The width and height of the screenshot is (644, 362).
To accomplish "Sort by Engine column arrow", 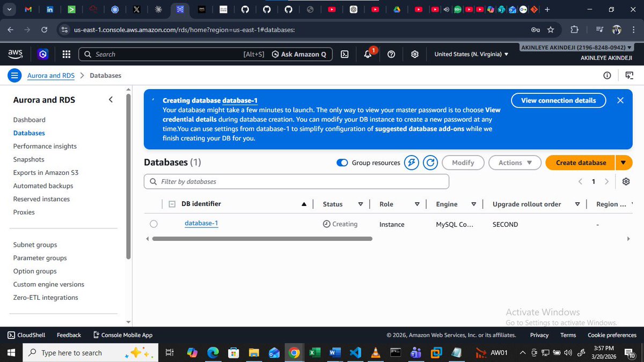I will tap(474, 204).
